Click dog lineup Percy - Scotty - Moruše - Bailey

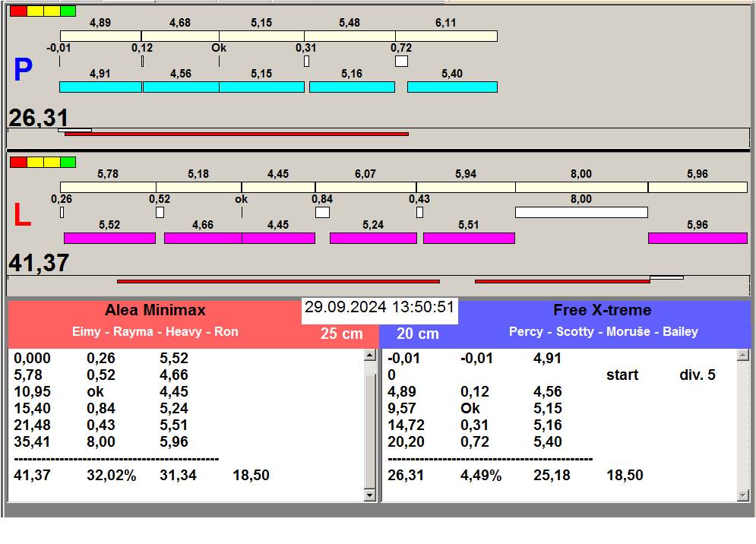pos(603,332)
